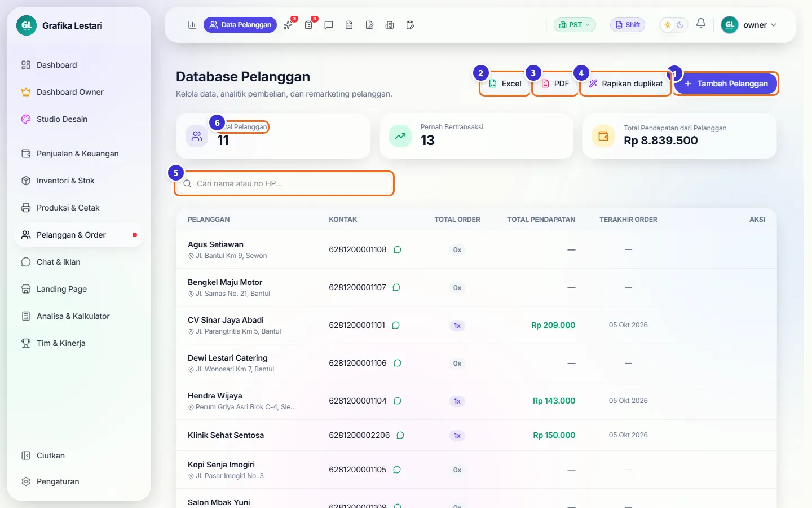
Task: Open Analisa & Kalkulator
Action: pyautogui.click(x=79, y=316)
